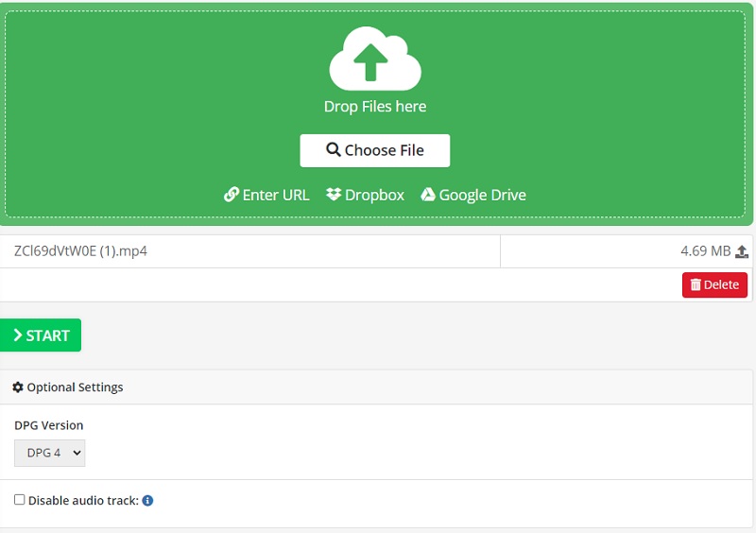Open the DPG Version dropdown
The height and width of the screenshot is (533, 756).
point(50,454)
